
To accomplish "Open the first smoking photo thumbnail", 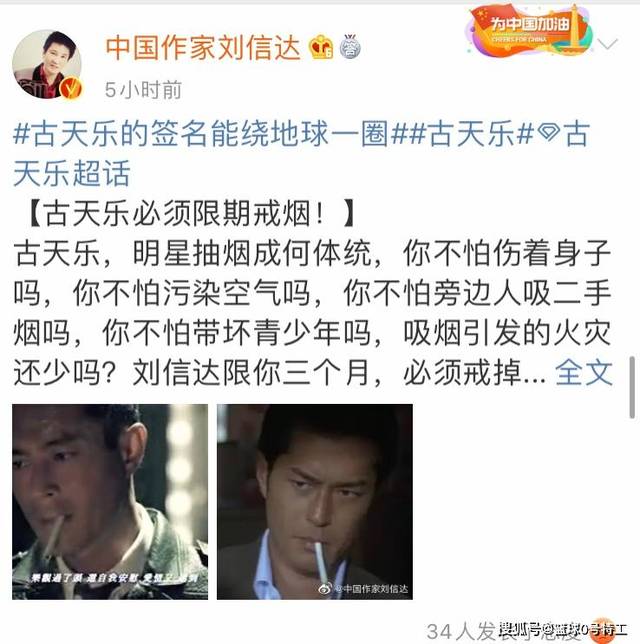I will click(110, 501).
